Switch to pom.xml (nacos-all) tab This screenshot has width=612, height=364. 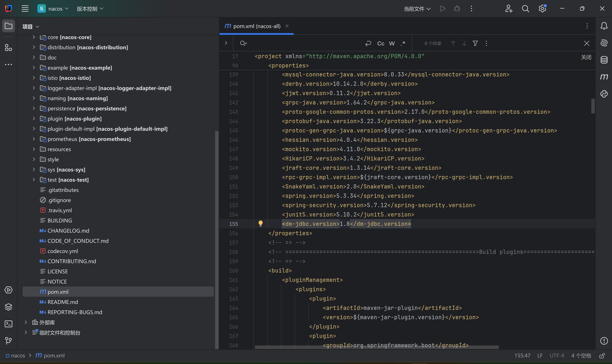click(x=256, y=26)
